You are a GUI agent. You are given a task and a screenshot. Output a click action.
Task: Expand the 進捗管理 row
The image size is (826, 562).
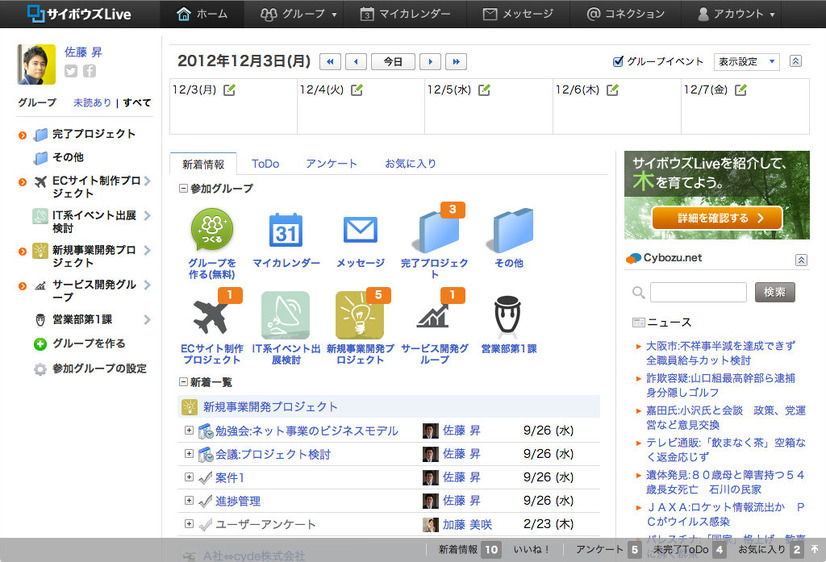(x=189, y=500)
